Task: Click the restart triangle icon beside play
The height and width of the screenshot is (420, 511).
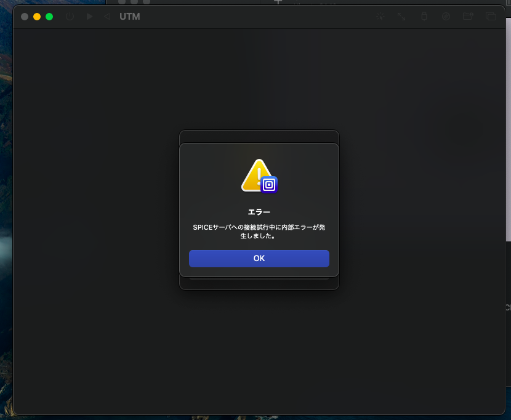Action: [x=107, y=17]
